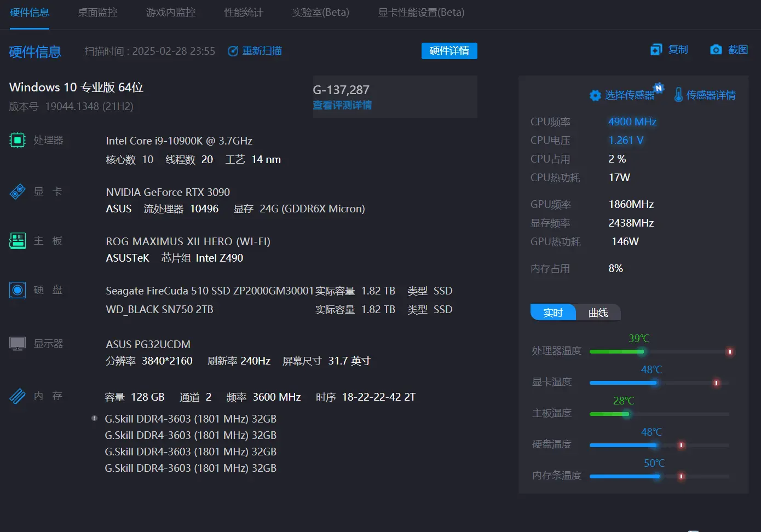Screen dimensions: 761x532
Task: Click the 重新扫描 link text
Action: (x=262, y=51)
